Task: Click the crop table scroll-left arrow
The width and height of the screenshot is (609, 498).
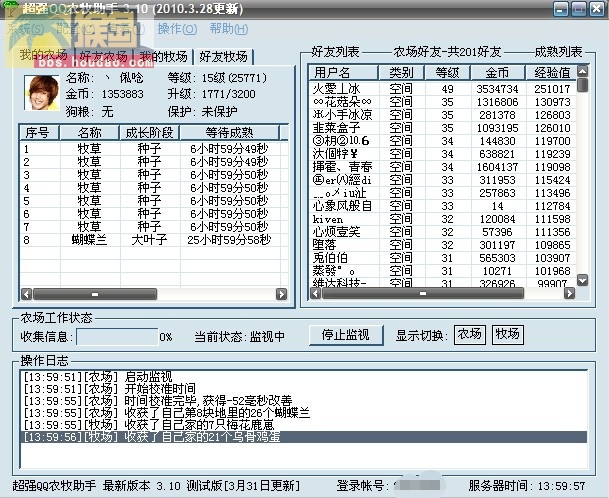Action: tap(26, 294)
